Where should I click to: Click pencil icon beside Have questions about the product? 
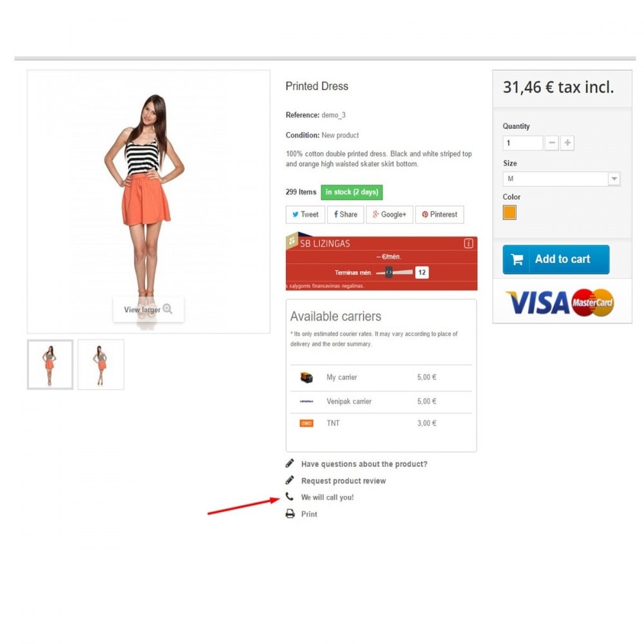point(290,463)
